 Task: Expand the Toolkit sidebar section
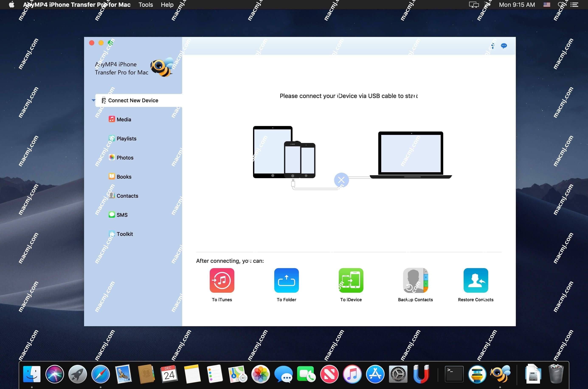pyautogui.click(x=125, y=234)
